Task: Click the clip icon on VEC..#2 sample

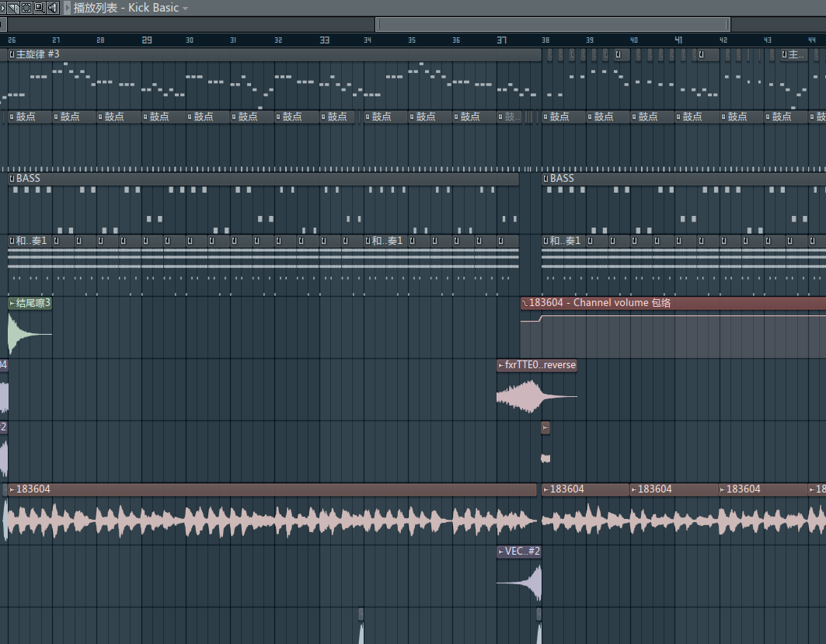Action: click(501, 552)
